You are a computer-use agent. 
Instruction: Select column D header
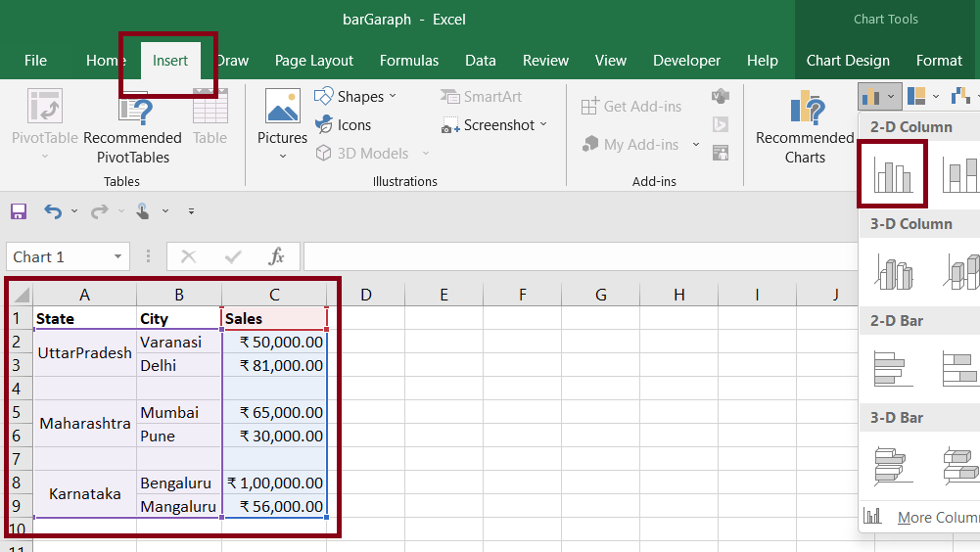[365, 295]
